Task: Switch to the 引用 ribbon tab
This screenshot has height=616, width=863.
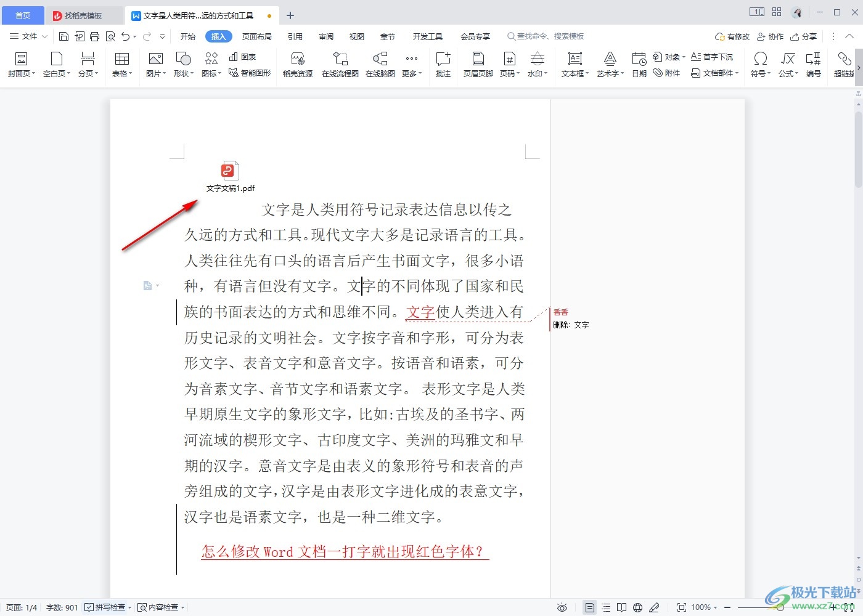Action: click(295, 36)
